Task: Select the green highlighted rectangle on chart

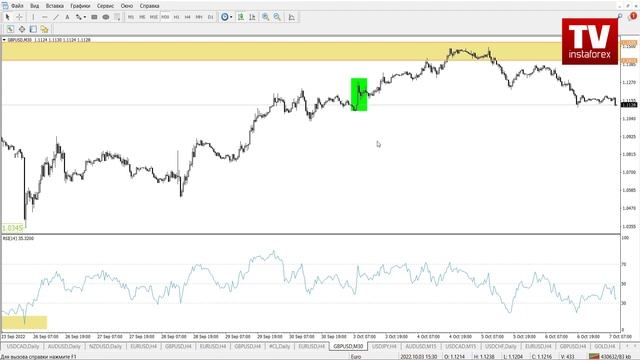Action: (359, 94)
